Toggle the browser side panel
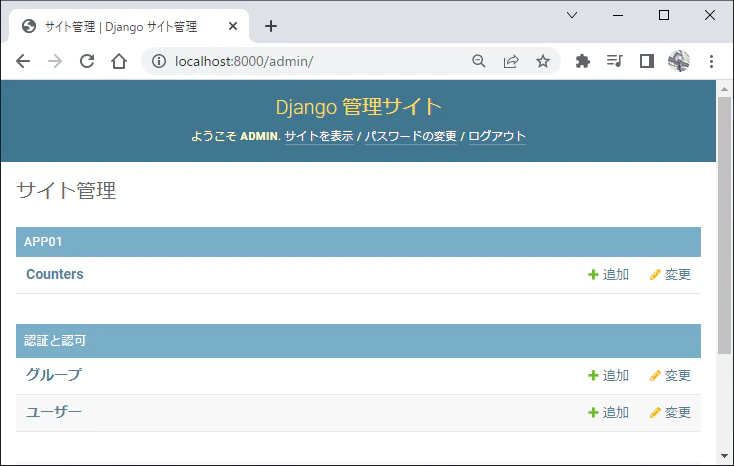This screenshot has height=466, width=734. point(646,61)
